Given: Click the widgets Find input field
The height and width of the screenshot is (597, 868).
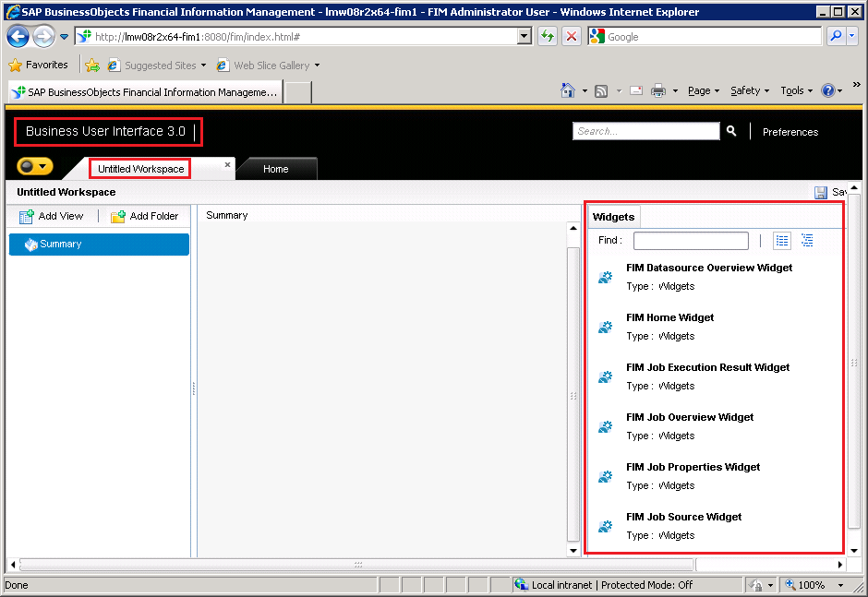Looking at the screenshot, I should tap(691, 241).
